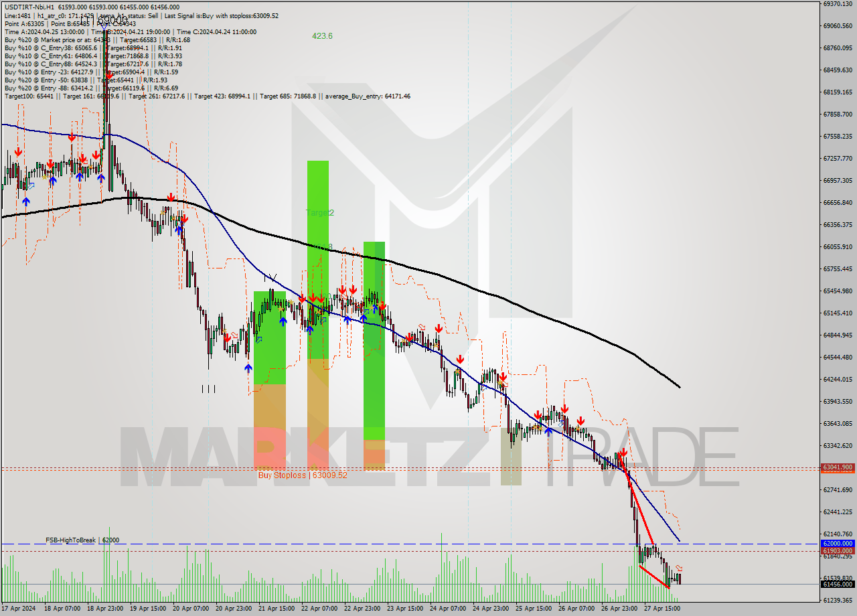Click the '20 Apr 23:00' time axis label
Viewport: 857px width, 616px height.
point(232,609)
